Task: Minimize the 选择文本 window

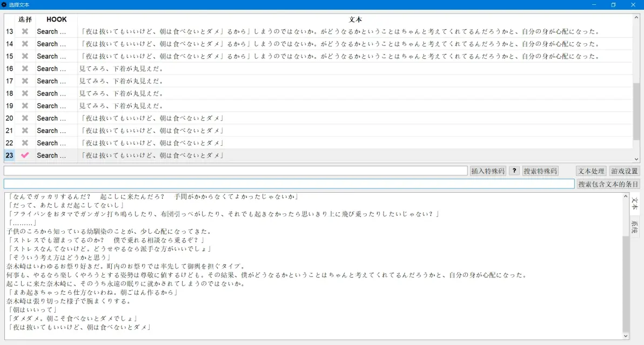Action: click(x=594, y=4)
